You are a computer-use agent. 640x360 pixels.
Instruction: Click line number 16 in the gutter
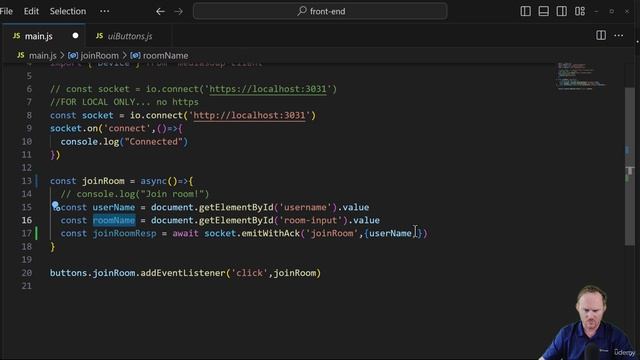click(x=27, y=220)
